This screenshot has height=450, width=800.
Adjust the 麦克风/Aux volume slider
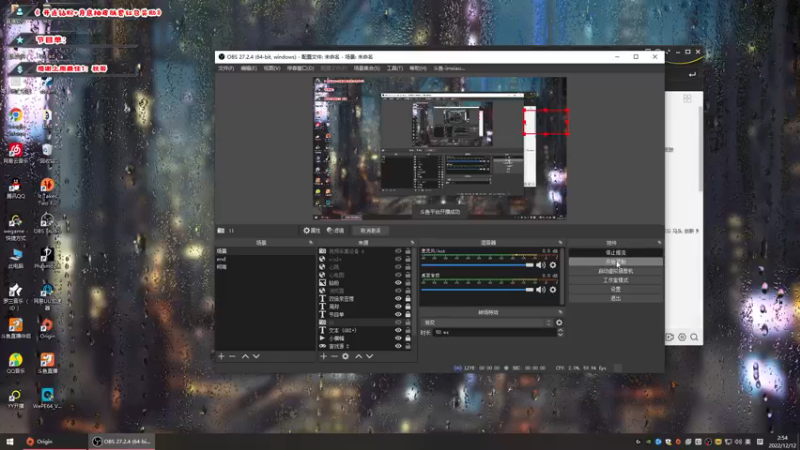pyautogui.click(x=477, y=265)
